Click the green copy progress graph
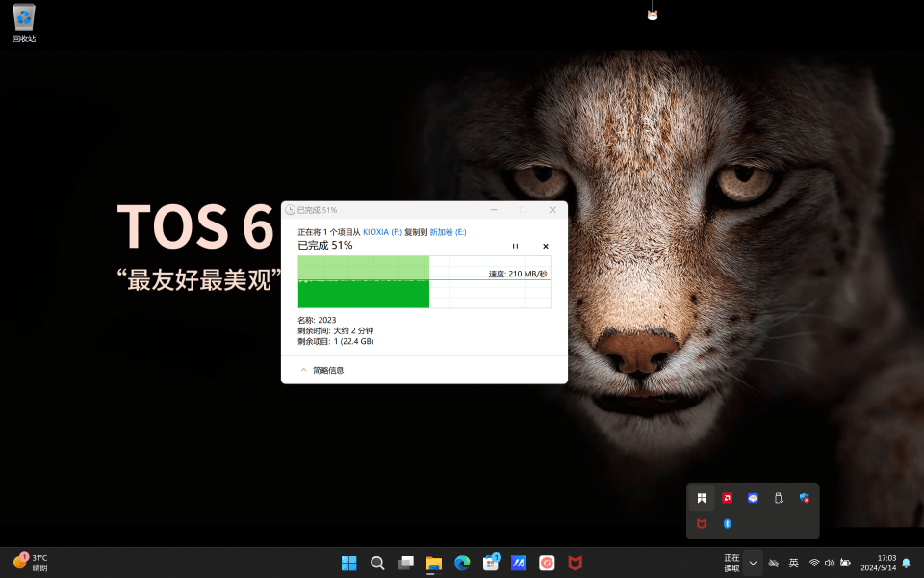Screen dimensions: 924x578 [424, 282]
